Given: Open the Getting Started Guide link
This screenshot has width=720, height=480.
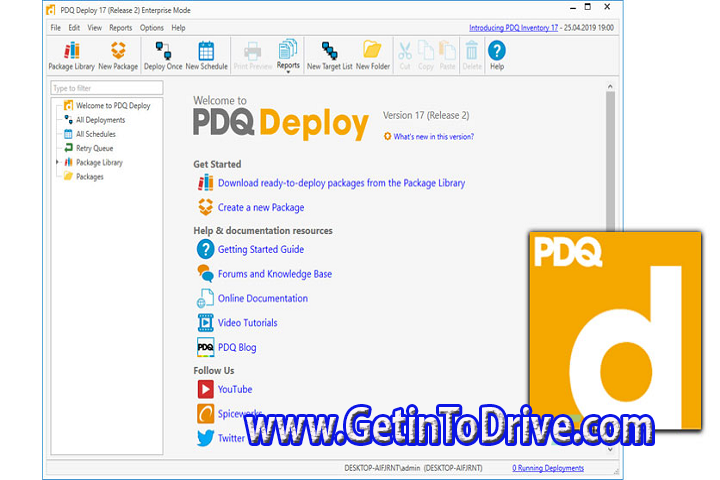Looking at the screenshot, I should tap(261, 249).
